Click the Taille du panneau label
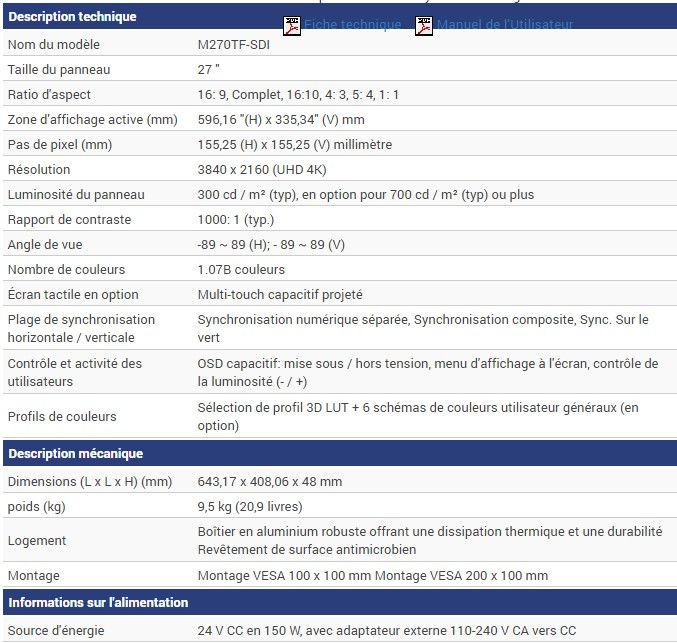 [59, 70]
